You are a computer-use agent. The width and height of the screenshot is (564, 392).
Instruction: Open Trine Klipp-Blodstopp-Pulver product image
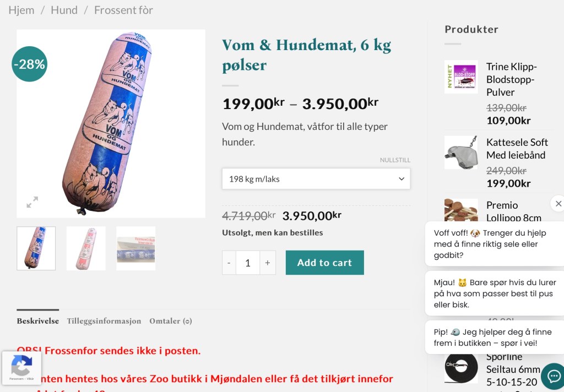[x=461, y=77]
